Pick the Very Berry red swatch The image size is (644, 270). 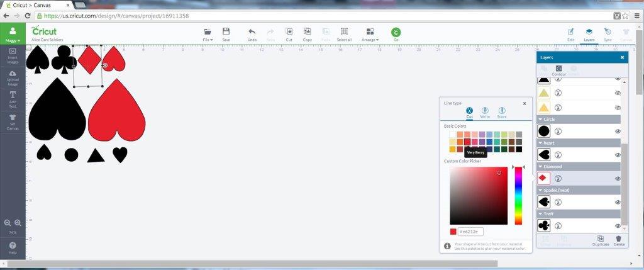coord(467,142)
